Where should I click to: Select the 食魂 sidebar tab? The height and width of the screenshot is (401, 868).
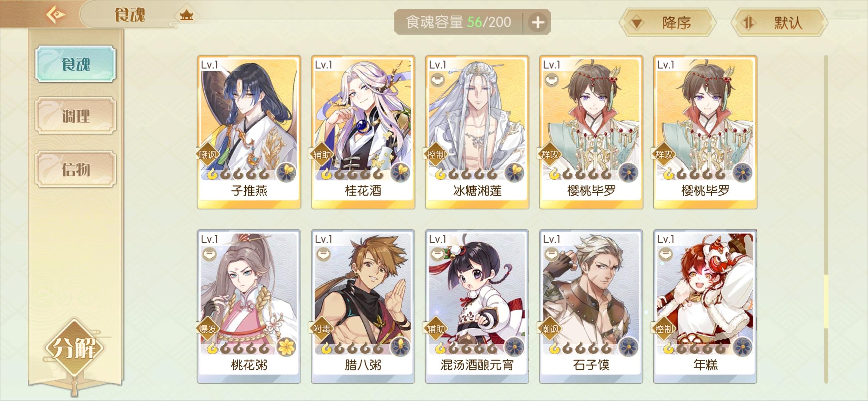[x=76, y=64]
